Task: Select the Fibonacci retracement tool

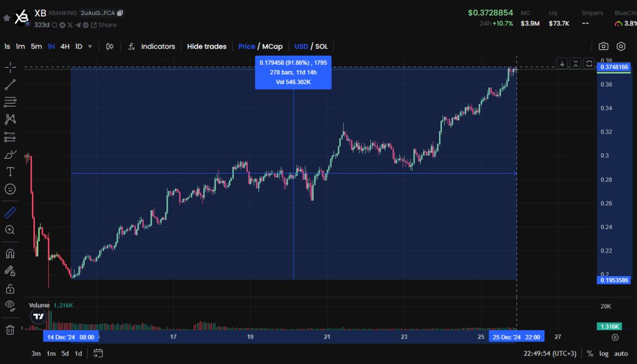Action: click(10, 102)
